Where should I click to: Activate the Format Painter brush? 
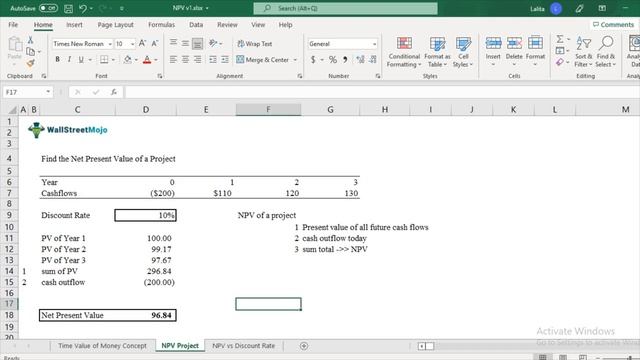coord(30,63)
